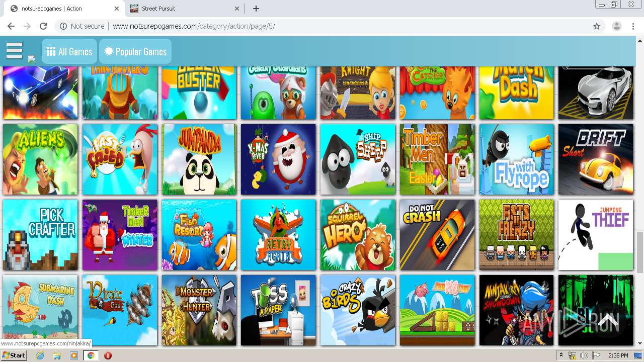Open the Fast Fried game thumbnail
The image size is (644, 362).
(120, 159)
